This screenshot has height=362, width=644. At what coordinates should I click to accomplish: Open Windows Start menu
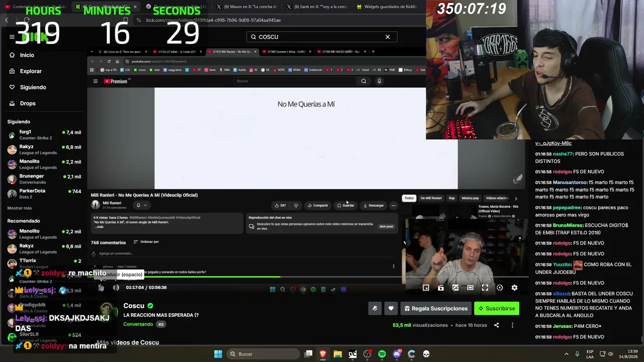(218, 354)
